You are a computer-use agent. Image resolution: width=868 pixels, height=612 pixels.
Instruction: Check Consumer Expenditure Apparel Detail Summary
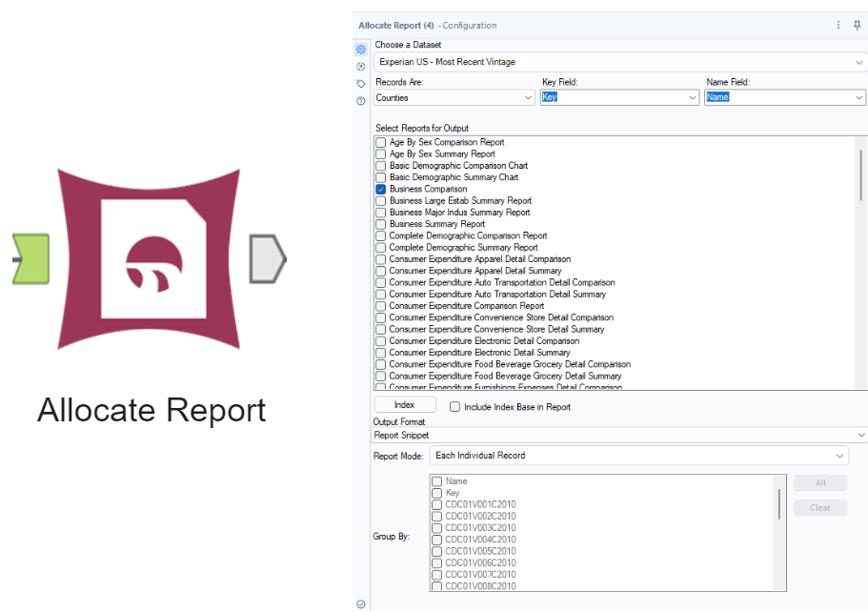[x=381, y=271]
